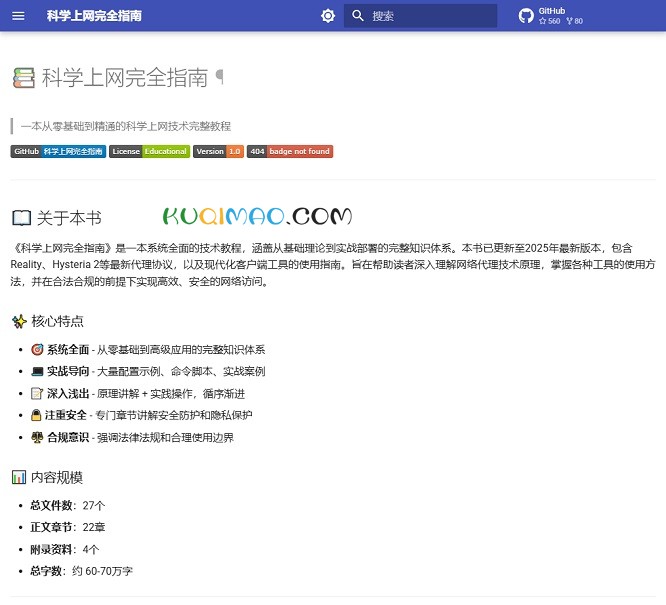
Task: Click the Version 1.0 badge
Action: [x=218, y=152]
